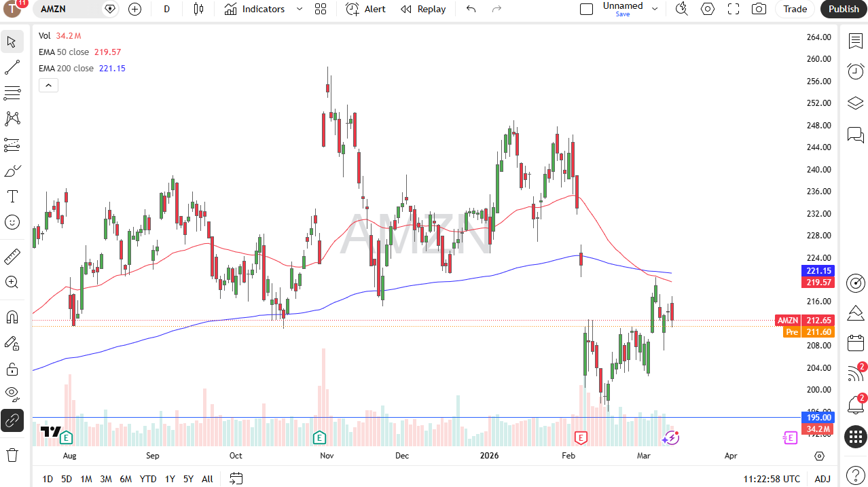The image size is (868, 487).
Task: Open the Fibonacci retracement tools
Action: pos(12,93)
